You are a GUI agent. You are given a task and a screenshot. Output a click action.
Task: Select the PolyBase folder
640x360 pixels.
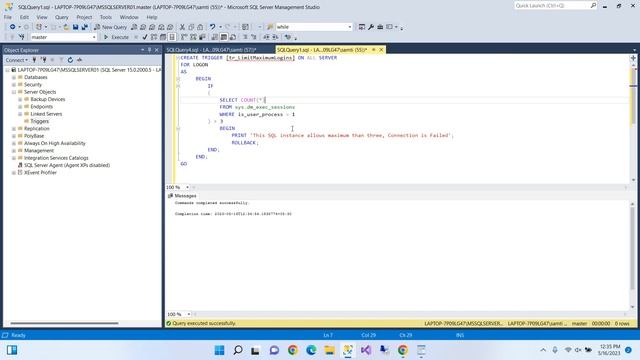(34, 136)
